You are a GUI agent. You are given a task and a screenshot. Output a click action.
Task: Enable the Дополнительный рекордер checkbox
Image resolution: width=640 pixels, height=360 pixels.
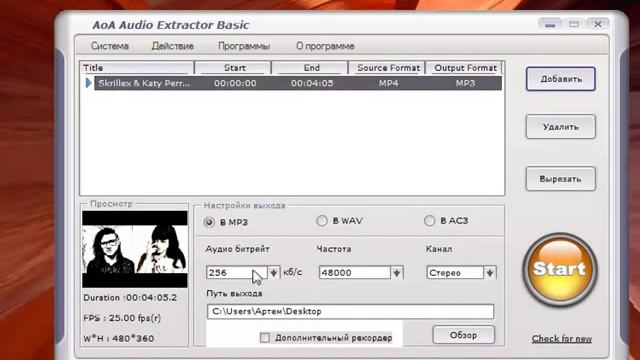click(x=265, y=338)
